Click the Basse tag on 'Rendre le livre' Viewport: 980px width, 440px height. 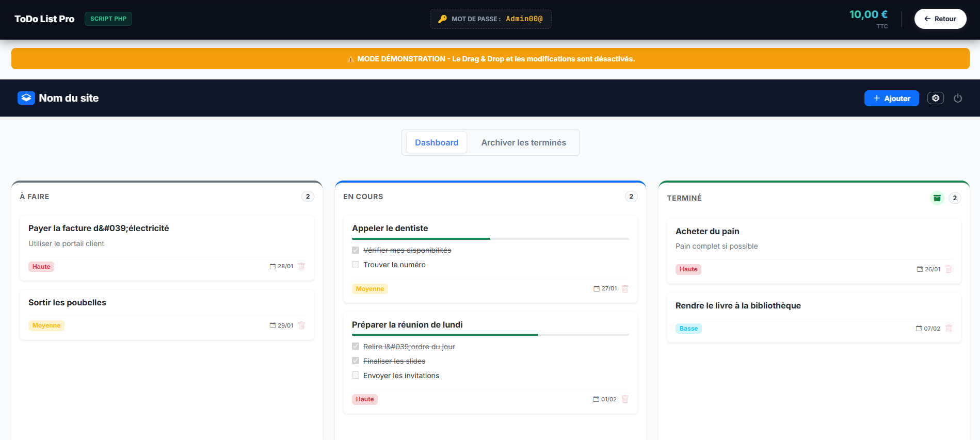point(688,329)
